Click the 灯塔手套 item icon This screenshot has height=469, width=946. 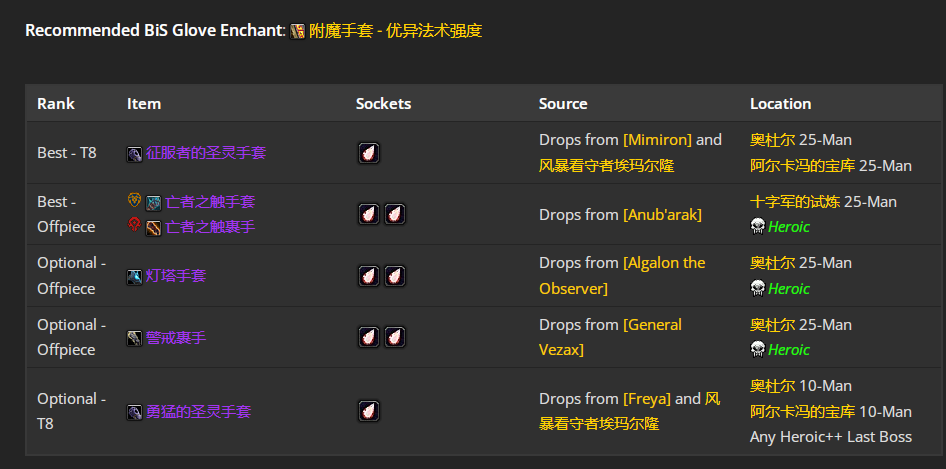pyautogui.click(x=135, y=277)
